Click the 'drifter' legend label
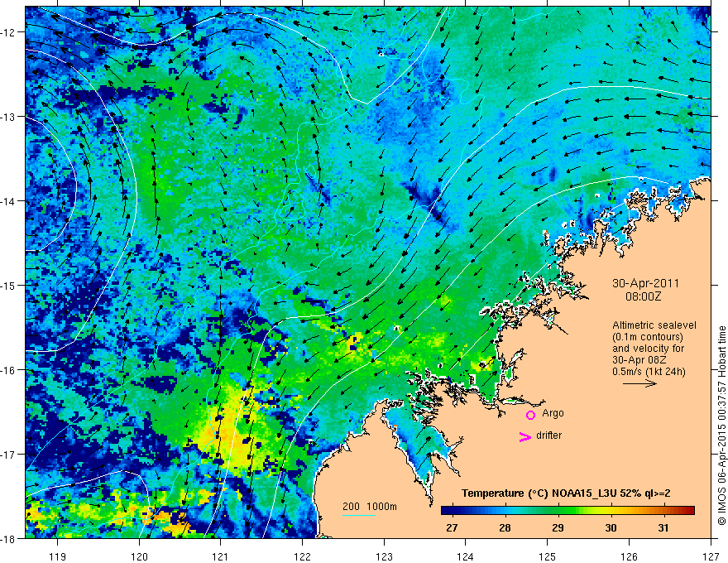The image size is (728, 563). pyautogui.click(x=548, y=435)
